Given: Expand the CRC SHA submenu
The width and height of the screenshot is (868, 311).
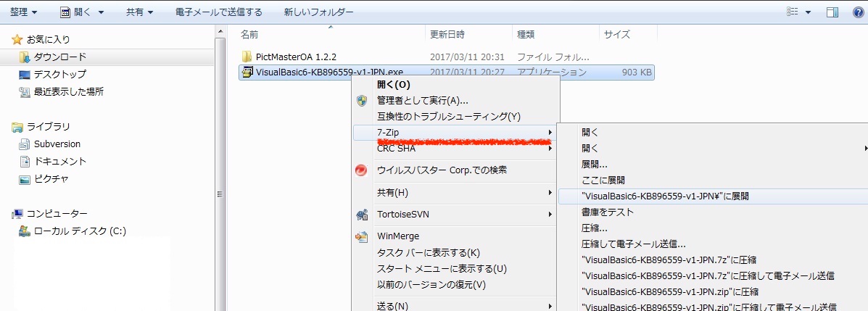Looking at the screenshot, I should pyautogui.click(x=455, y=149).
